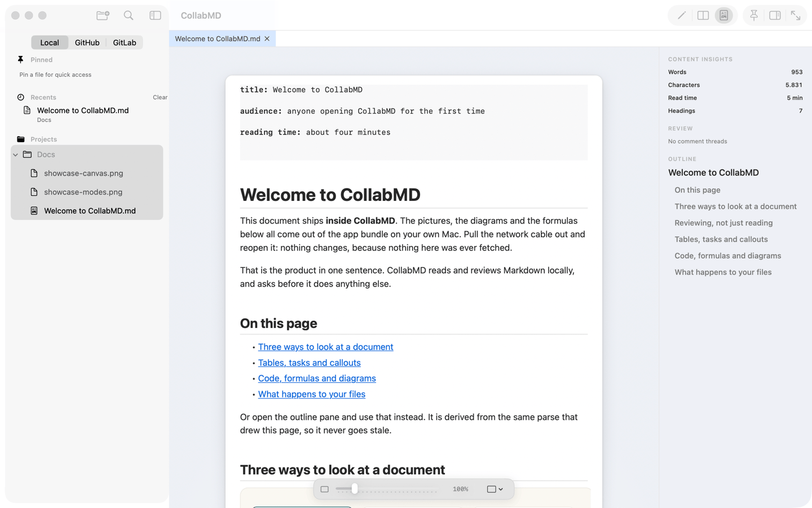Follow the Code, formulas and diagrams link

point(317,378)
